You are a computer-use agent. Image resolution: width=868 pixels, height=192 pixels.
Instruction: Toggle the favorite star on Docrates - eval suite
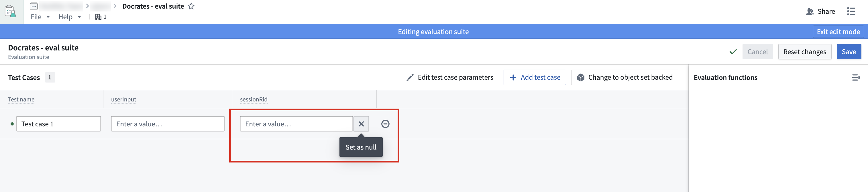point(191,6)
